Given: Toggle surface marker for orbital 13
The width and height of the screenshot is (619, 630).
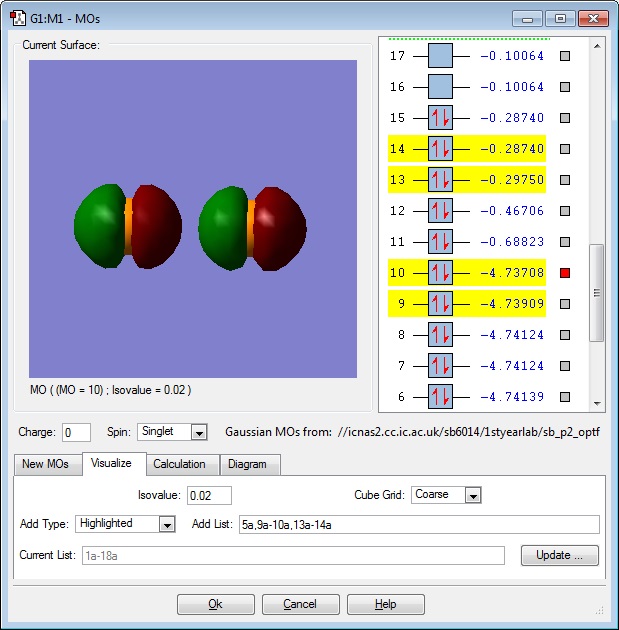Looking at the screenshot, I should point(565,180).
